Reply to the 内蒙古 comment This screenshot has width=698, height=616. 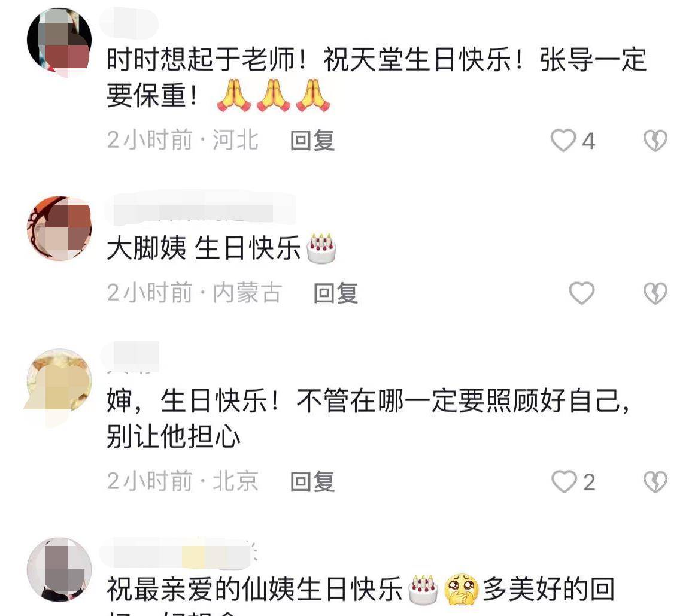336,293
